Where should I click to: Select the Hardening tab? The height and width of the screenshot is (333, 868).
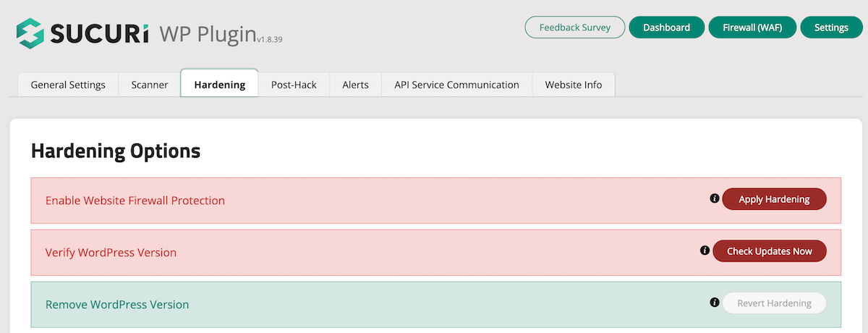pyautogui.click(x=219, y=84)
